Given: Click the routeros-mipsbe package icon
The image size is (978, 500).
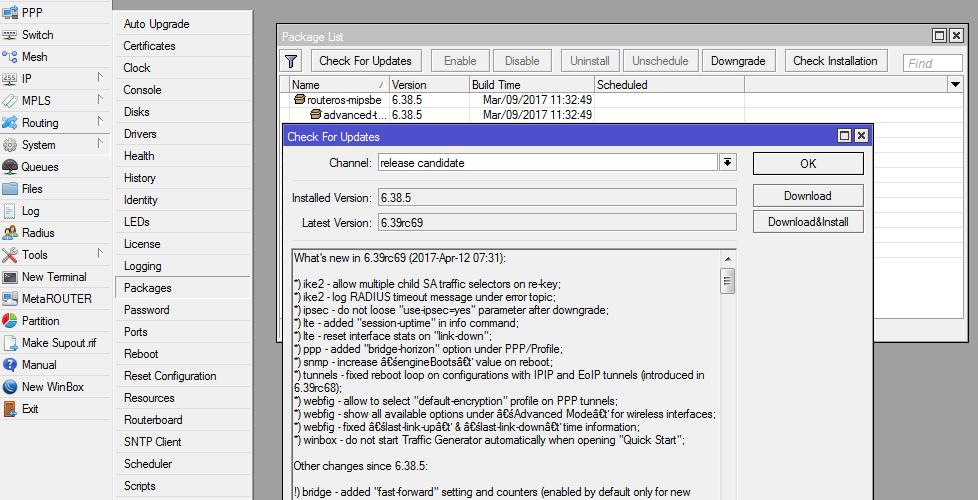Looking at the screenshot, I should [x=300, y=100].
